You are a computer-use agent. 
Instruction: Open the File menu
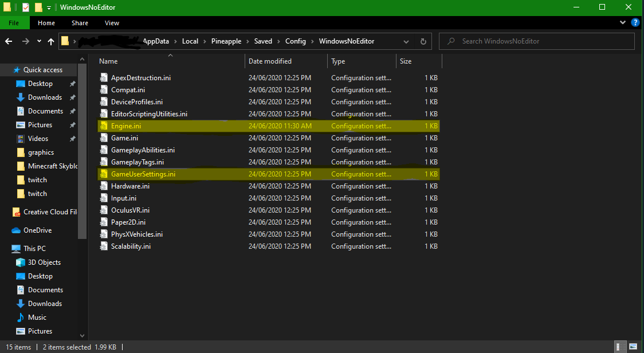click(x=14, y=23)
